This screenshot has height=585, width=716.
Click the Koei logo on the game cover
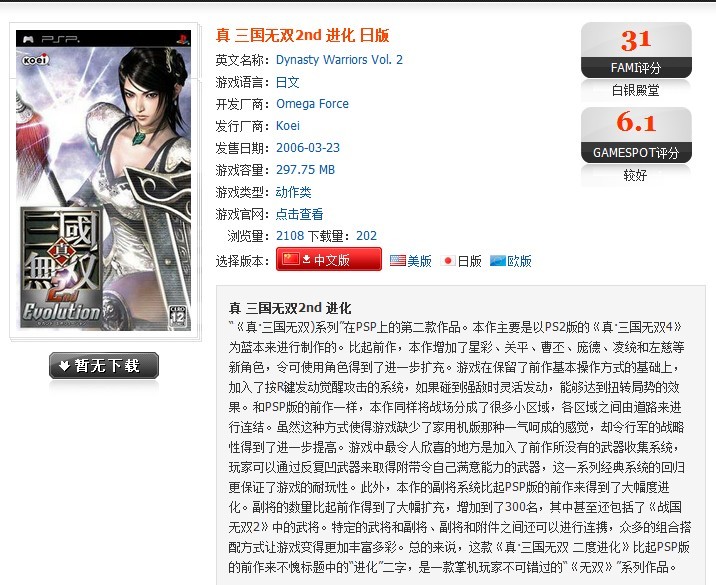pyautogui.click(x=35, y=60)
